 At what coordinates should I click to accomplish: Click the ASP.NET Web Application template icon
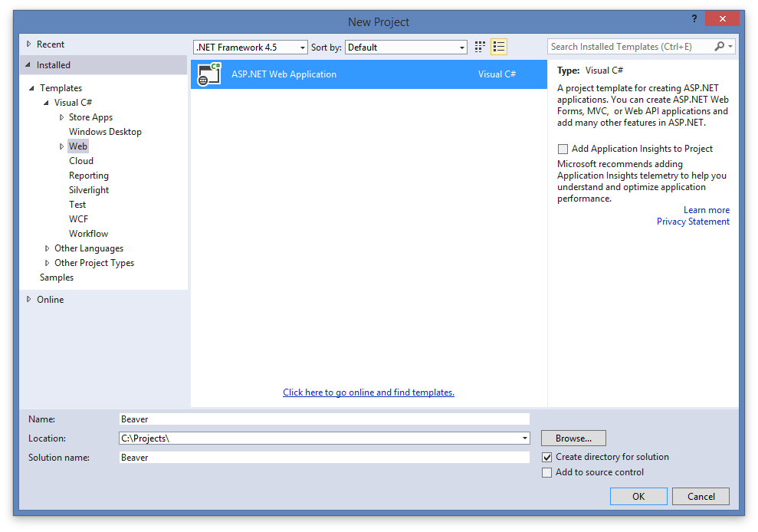(x=209, y=74)
